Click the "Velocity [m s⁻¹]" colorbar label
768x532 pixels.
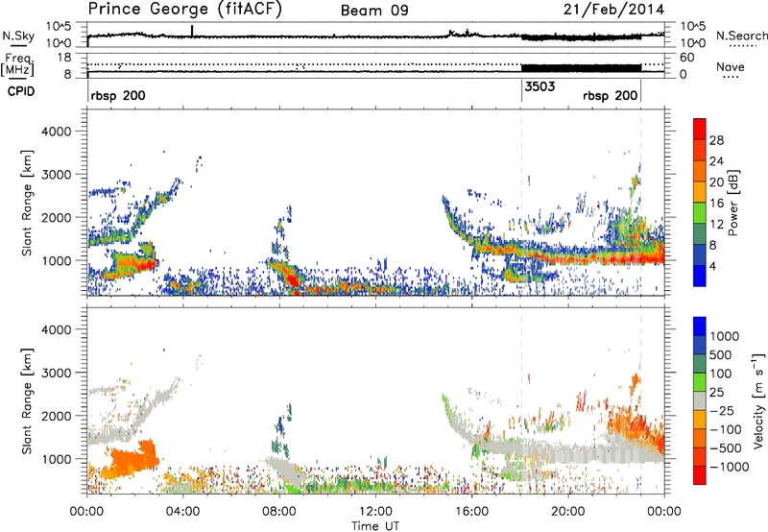point(758,400)
